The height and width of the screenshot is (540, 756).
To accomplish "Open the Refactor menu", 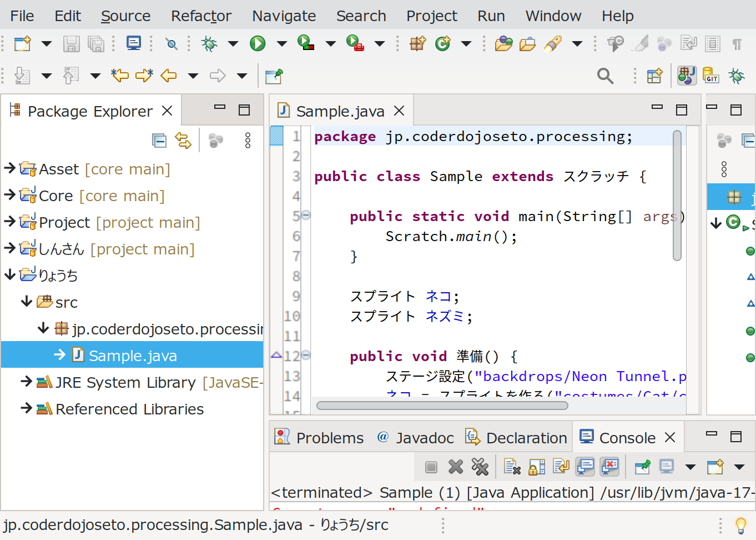I will 201,16.
